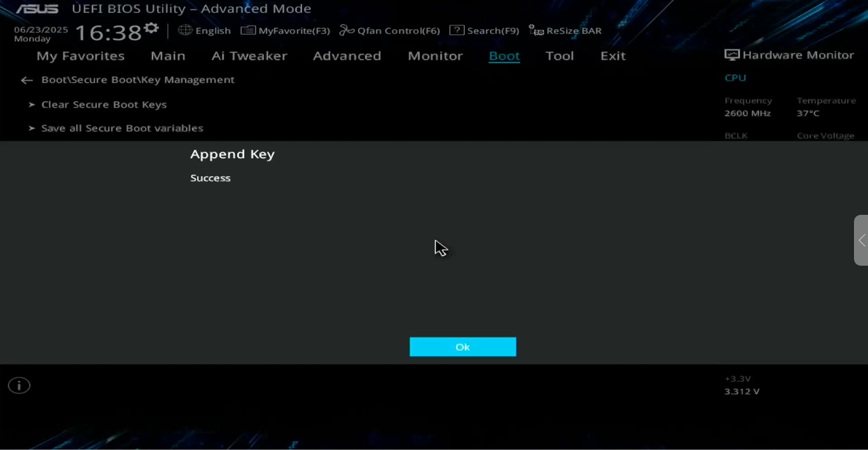Expand the Clear Secure Boot Keys entry
Viewport: 868px width, 450px height.
click(x=104, y=104)
